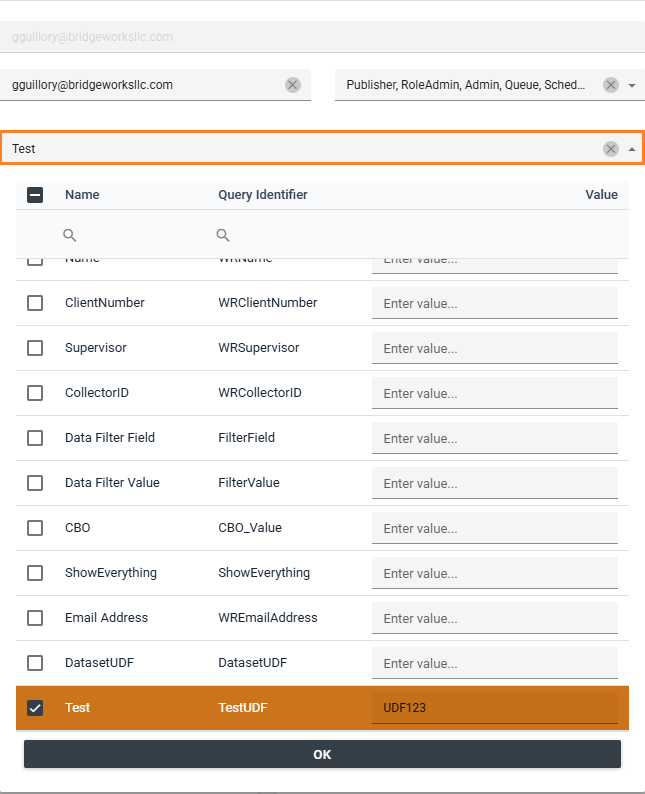Viewport: 645px width, 794px height.
Task: Check the CBO row checkbox
Action: (x=35, y=528)
